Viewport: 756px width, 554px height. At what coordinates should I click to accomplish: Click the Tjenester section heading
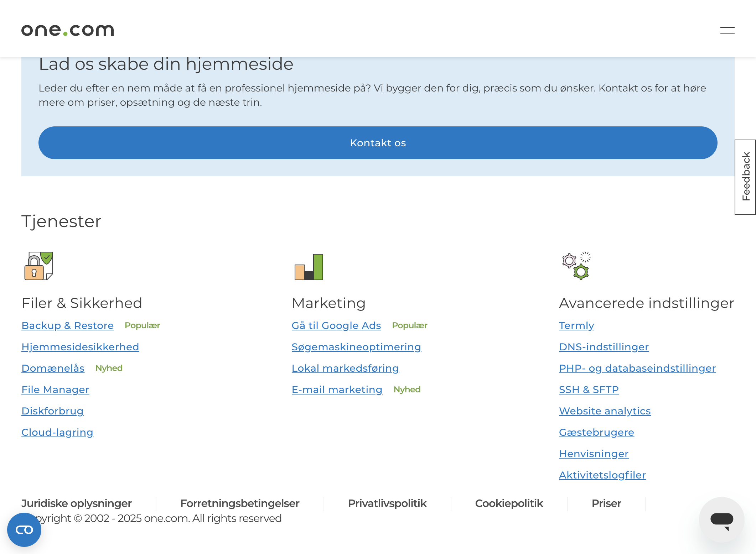(x=61, y=221)
